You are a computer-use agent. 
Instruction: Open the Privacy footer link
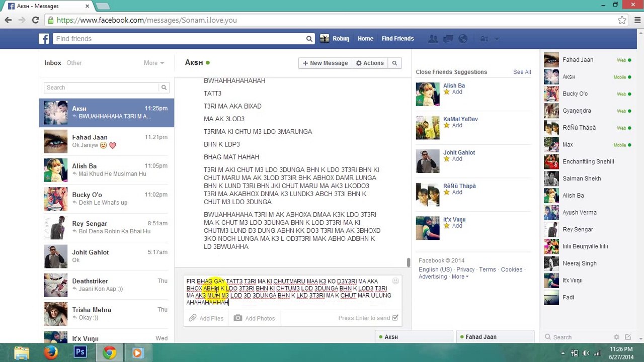465,269
